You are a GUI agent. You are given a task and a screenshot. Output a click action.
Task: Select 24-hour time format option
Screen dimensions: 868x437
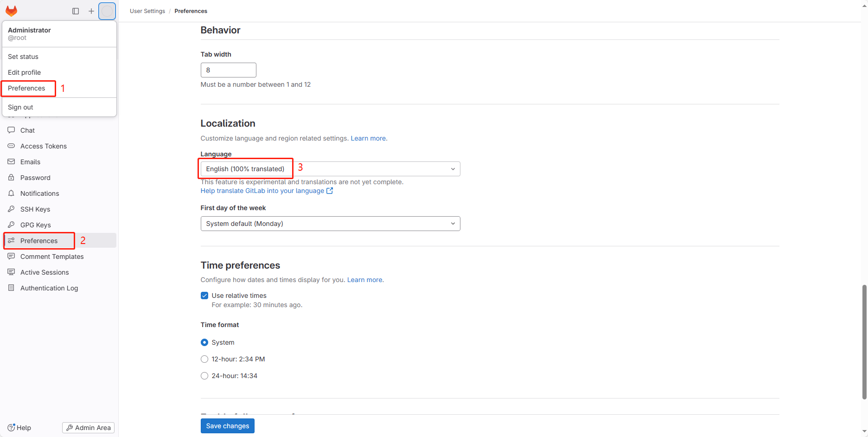tap(204, 376)
